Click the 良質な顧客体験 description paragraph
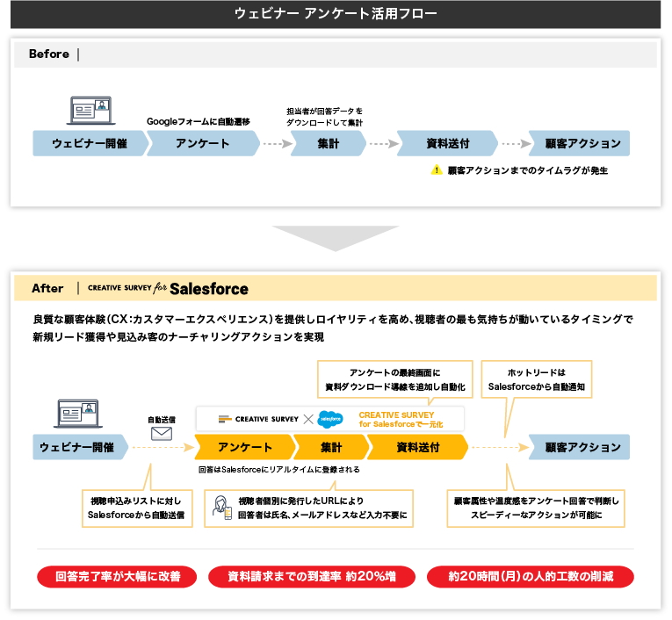Image resolution: width=672 pixels, height=620 pixels. (333, 328)
